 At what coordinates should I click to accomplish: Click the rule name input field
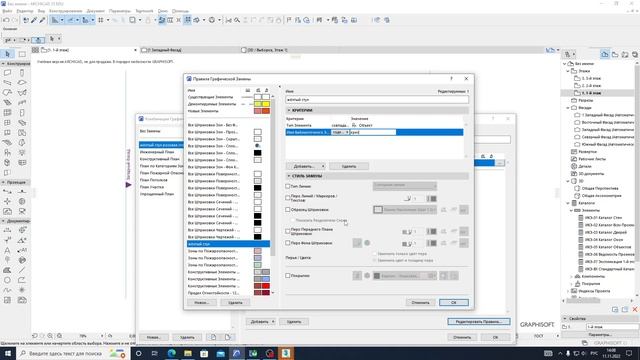[377, 100]
